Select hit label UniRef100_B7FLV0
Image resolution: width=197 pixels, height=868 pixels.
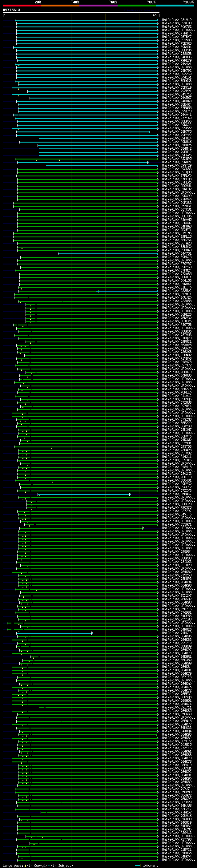[177, 176]
